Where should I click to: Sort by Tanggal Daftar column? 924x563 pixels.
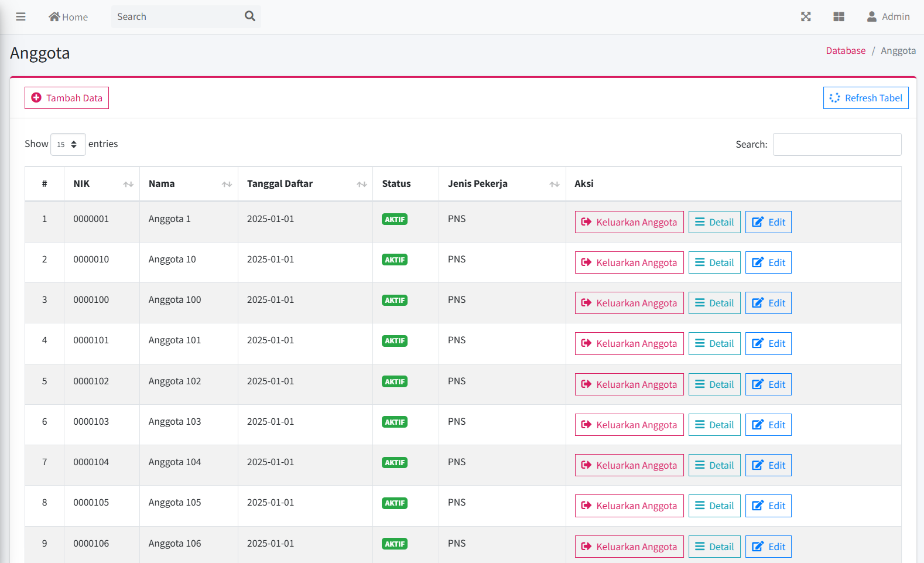pyautogui.click(x=305, y=184)
